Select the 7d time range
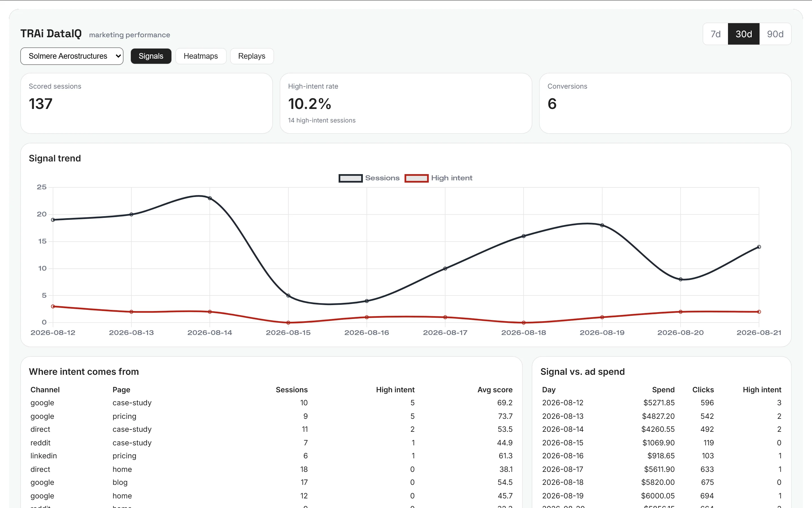Screen dimensions: 812x508 pos(715,34)
